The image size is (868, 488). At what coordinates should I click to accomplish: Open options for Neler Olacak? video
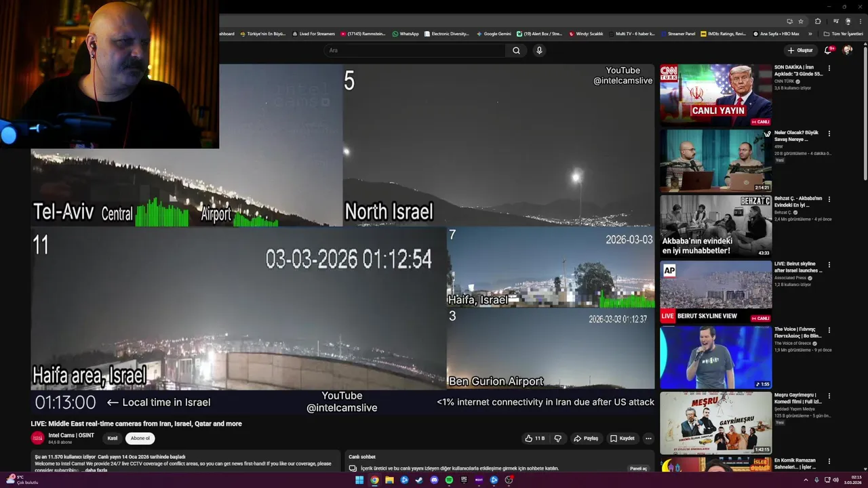[829, 134]
